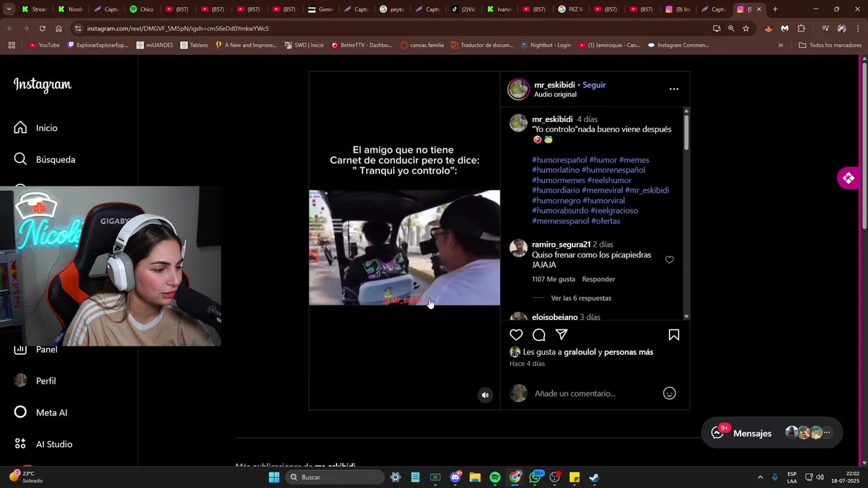
Task: Click the #humorespañol hashtag
Action: point(559,160)
